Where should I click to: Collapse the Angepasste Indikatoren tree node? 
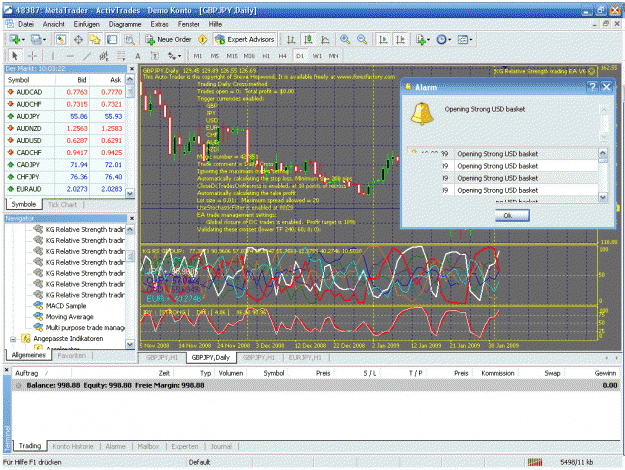13,339
